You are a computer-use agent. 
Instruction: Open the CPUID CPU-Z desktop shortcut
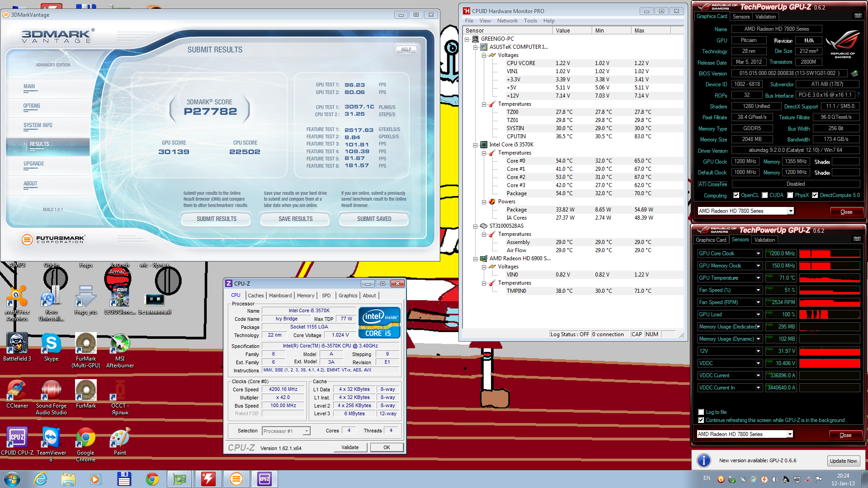(17, 441)
